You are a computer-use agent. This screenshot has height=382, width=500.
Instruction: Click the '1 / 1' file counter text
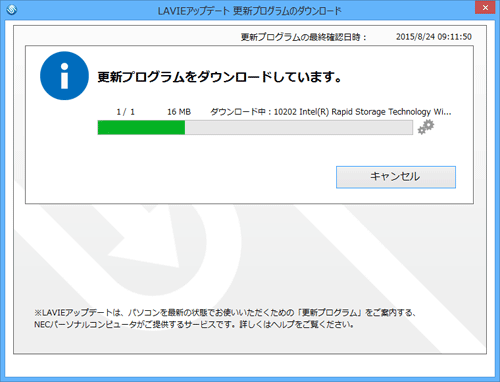[x=126, y=112]
